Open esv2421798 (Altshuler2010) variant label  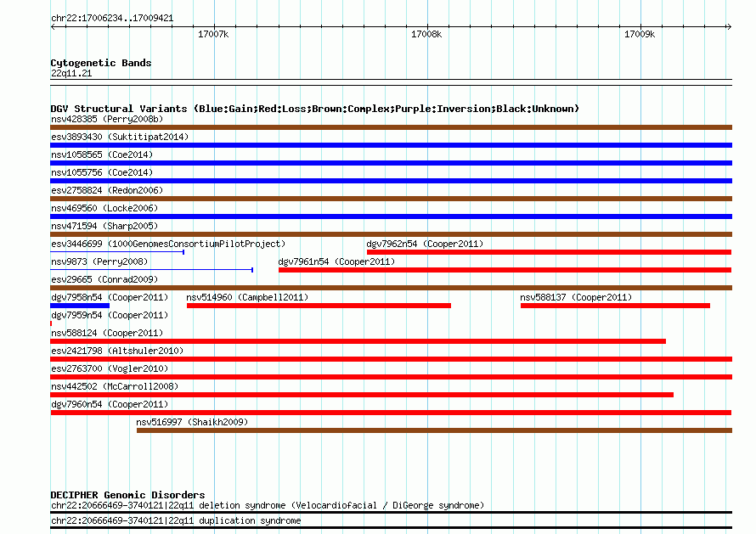click(117, 351)
